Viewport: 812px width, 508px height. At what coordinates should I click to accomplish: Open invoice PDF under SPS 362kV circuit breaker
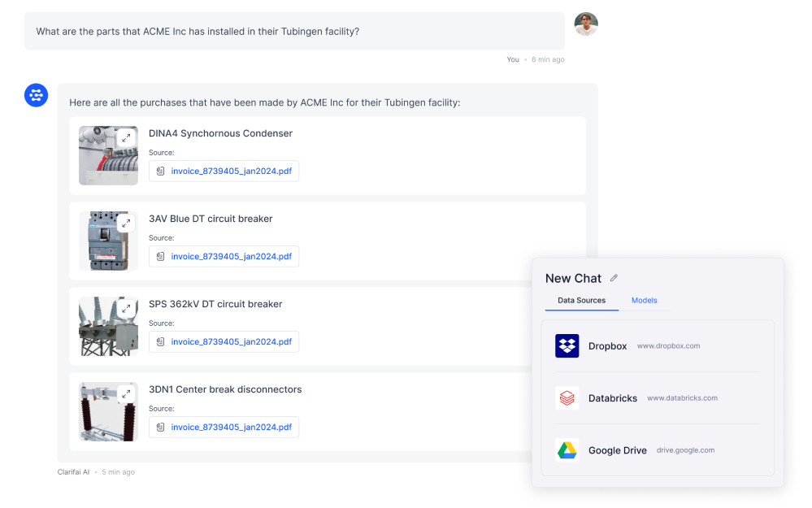[224, 342]
